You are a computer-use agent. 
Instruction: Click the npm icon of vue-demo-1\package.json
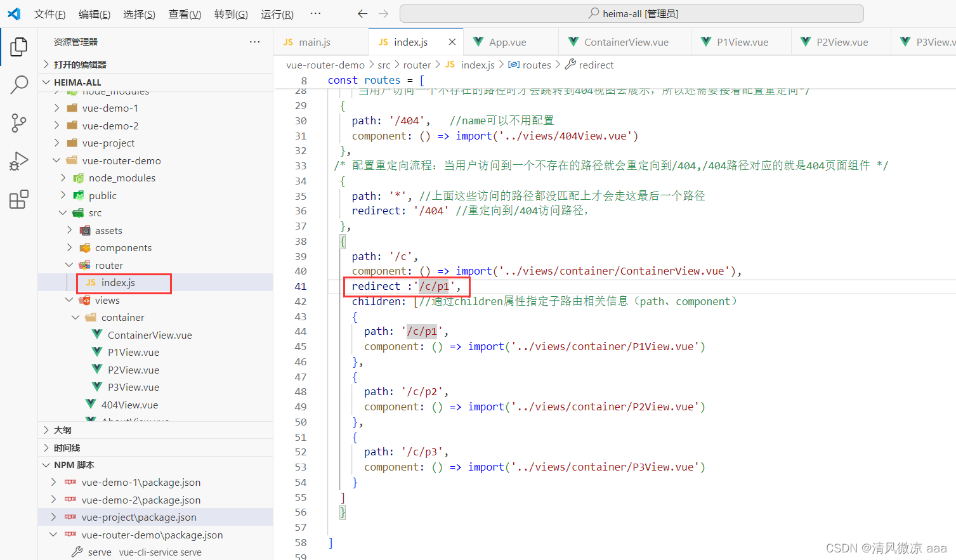70,482
